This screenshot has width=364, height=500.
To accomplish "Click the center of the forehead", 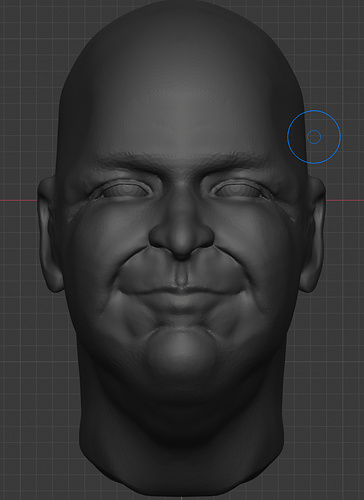I will 182,110.
